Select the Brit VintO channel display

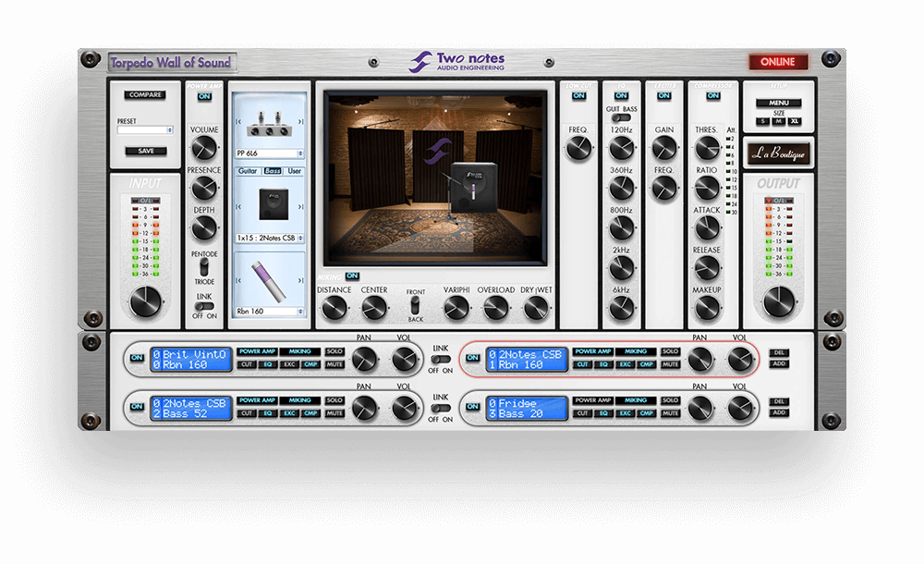tap(191, 360)
